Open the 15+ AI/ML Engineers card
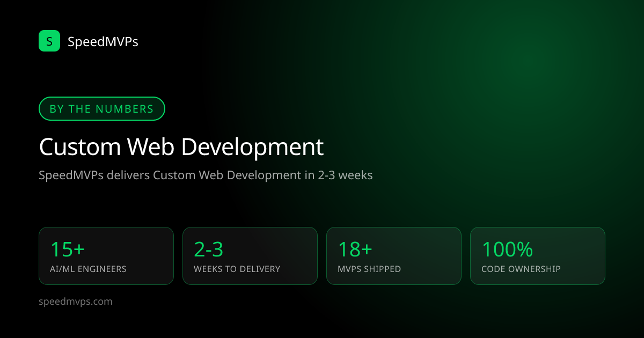This screenshot has height=338, width=644. click(106, 256)
